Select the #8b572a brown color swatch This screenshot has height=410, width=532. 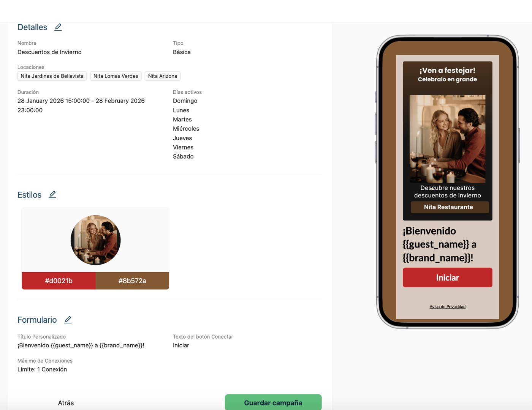click(x=132, y=281)
